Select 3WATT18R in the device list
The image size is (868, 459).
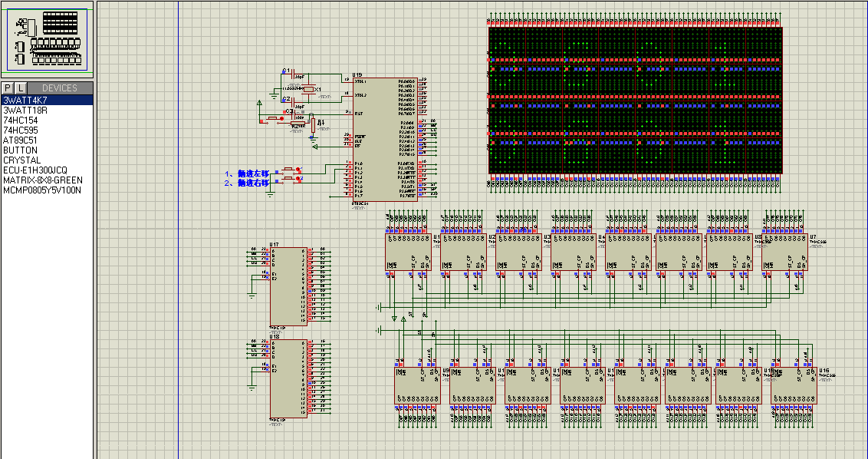point(47,111)
